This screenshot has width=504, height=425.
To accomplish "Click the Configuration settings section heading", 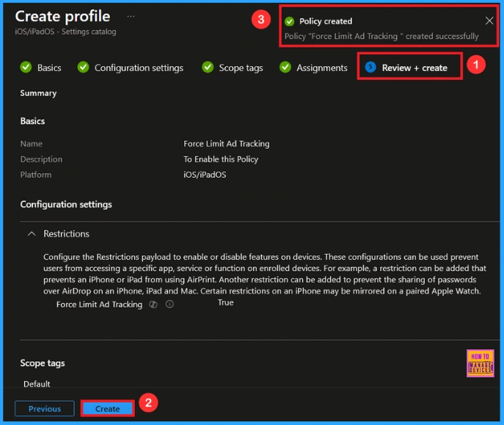I will [66, 205].
